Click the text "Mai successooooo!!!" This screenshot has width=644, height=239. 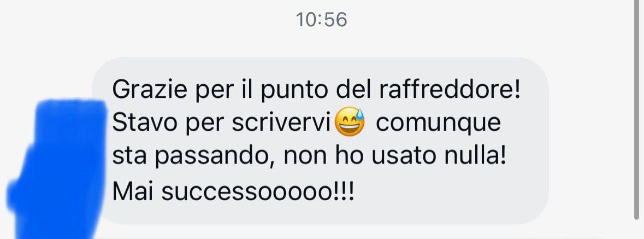[x=233, y=192]
